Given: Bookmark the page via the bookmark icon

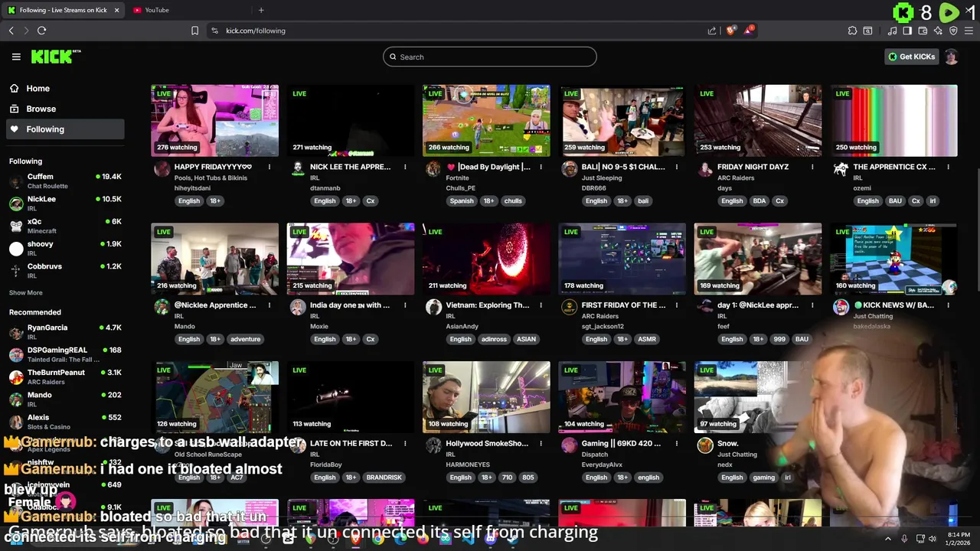Looking at the screenshot, I should coord(194,31).
